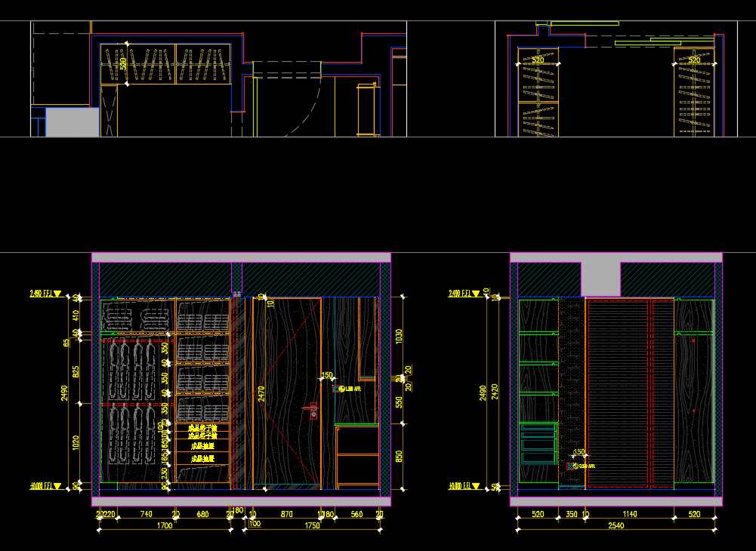756x551 pixels.
Task: Select the 560 dimension text
Action: (x=356, y=515)
